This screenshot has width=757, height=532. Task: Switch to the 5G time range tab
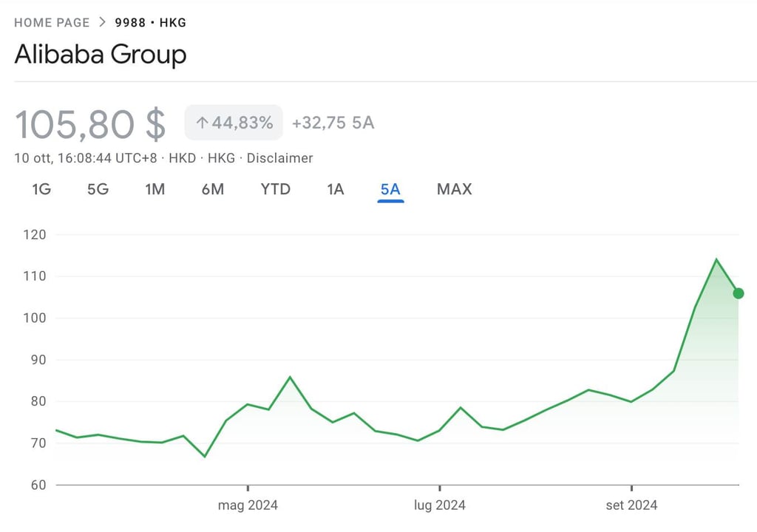tap(98, 189)
